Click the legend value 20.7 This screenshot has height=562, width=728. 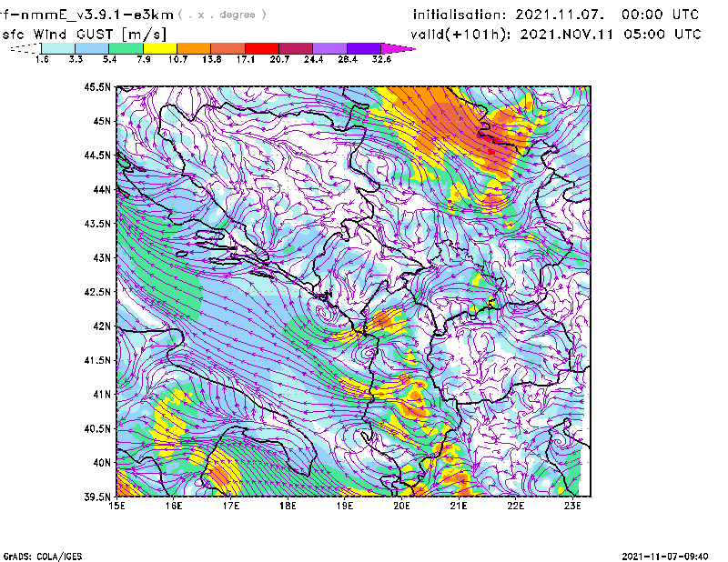[279, 59]
